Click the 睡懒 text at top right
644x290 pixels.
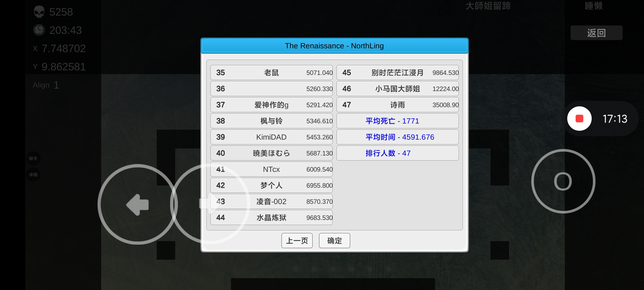click(594, 5)
